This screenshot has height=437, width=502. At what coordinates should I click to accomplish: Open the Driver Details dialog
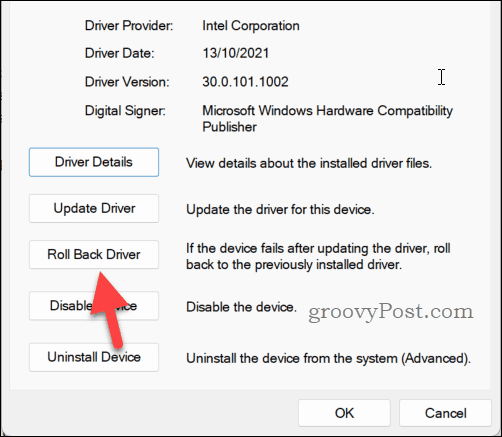pos(94,162)
